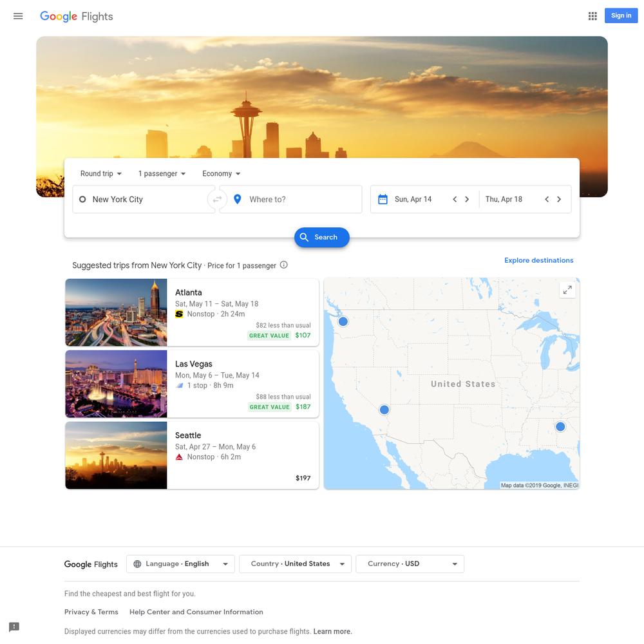Open the Atlanta city photo
The height and width of the screenshot is (644, 644).
pos(116,312)
